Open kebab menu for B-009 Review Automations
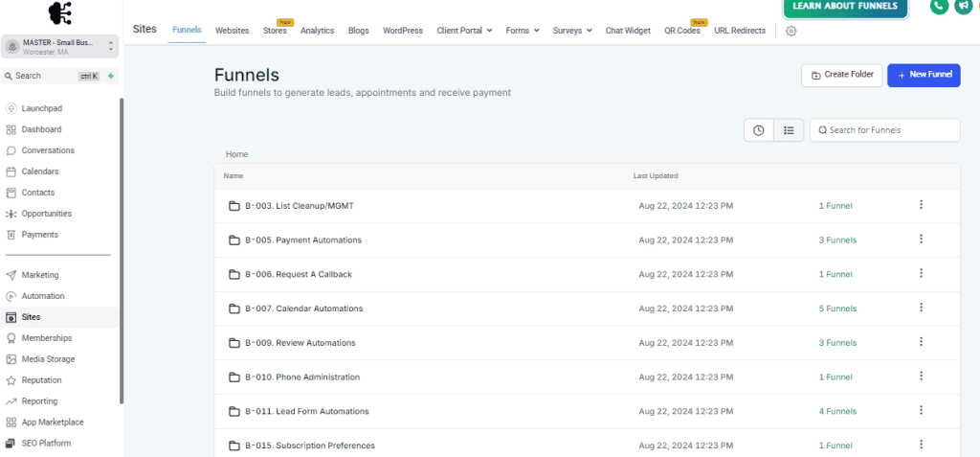This screenshot has height=457, width=980. click(x=921, y=342)
